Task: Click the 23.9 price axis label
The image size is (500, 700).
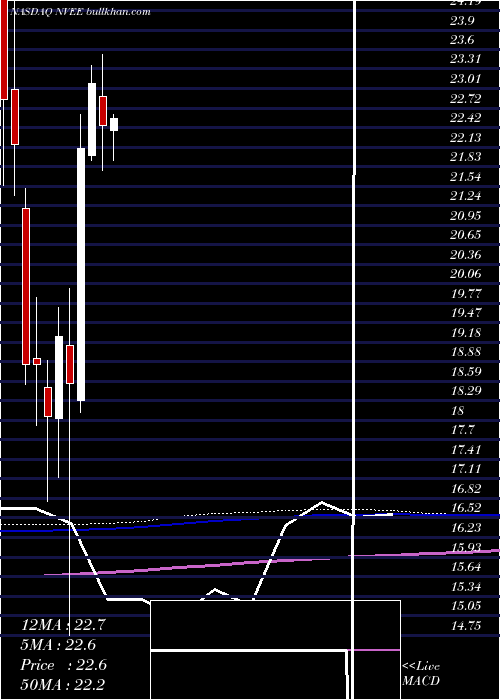Action: [462, 20]
